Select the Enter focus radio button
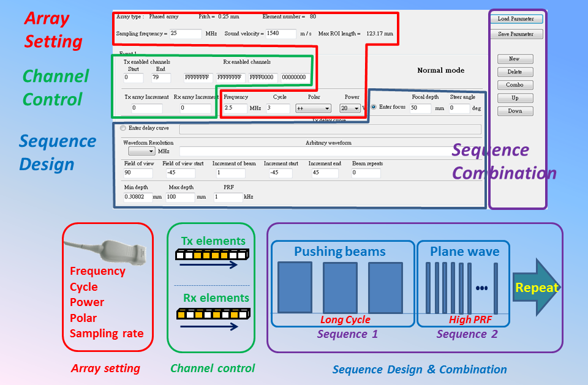The image size is (588, 385). point(374,107)
